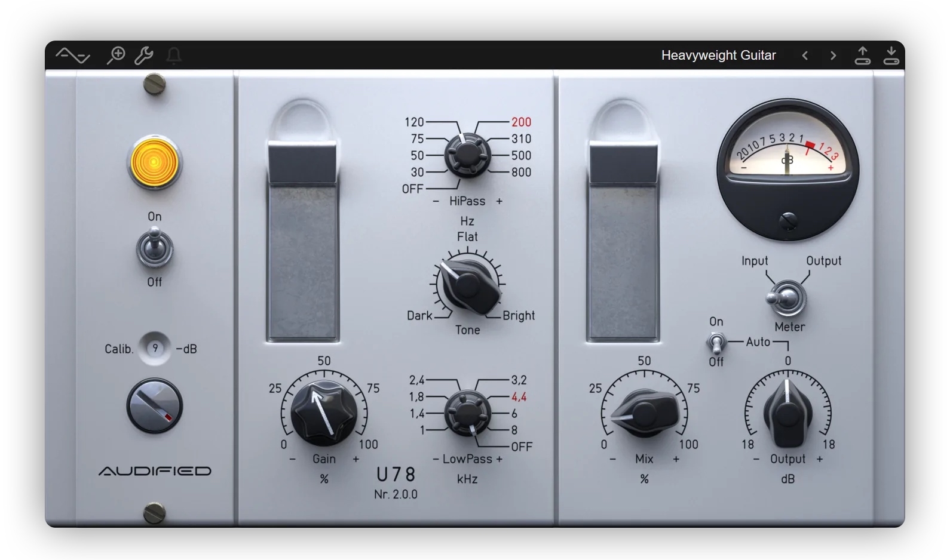Step LowPass down with minus
This screenshot has height=560, width=950.
coord(436,459)
